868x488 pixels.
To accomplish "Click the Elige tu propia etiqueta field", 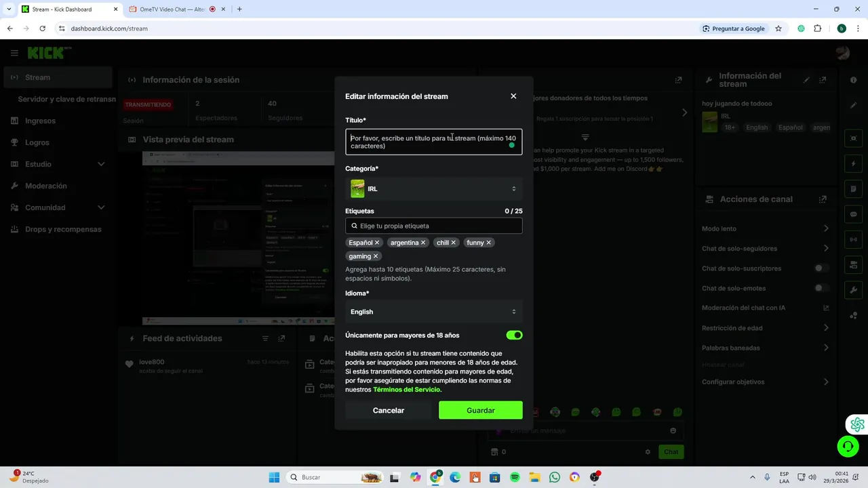I will point(434,226).
